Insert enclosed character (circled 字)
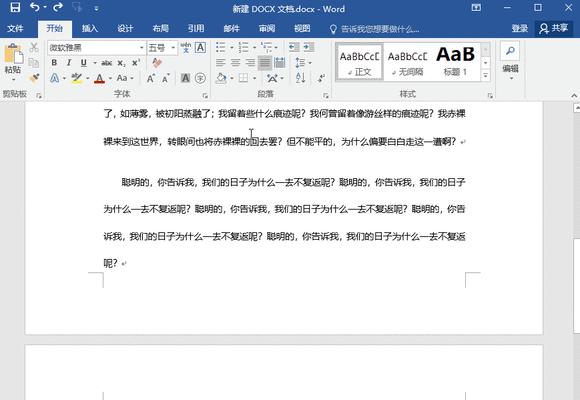The height and width of the screenshot is (400, 580). 200,78
